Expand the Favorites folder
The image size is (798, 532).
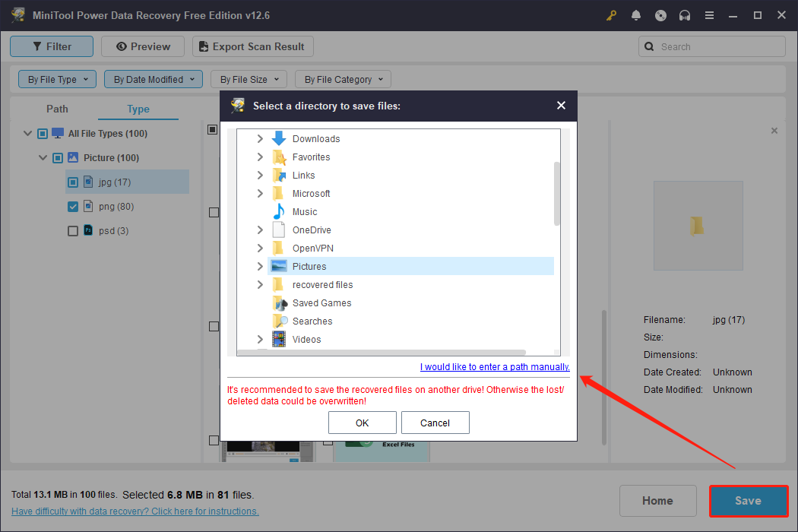[x=260, y=157]
